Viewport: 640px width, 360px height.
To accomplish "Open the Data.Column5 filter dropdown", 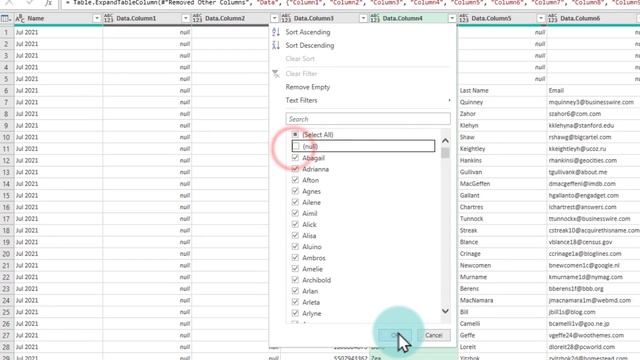I will pyautogui.click(x=541, y=18).
